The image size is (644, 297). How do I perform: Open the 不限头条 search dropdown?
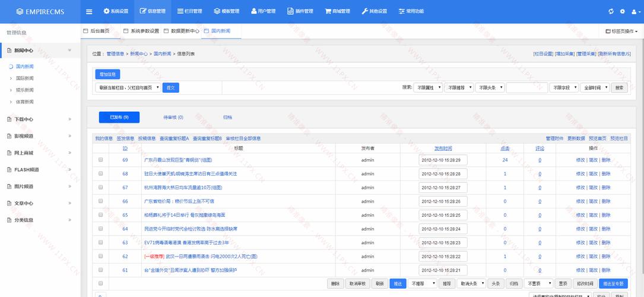(x=490, y=87)
